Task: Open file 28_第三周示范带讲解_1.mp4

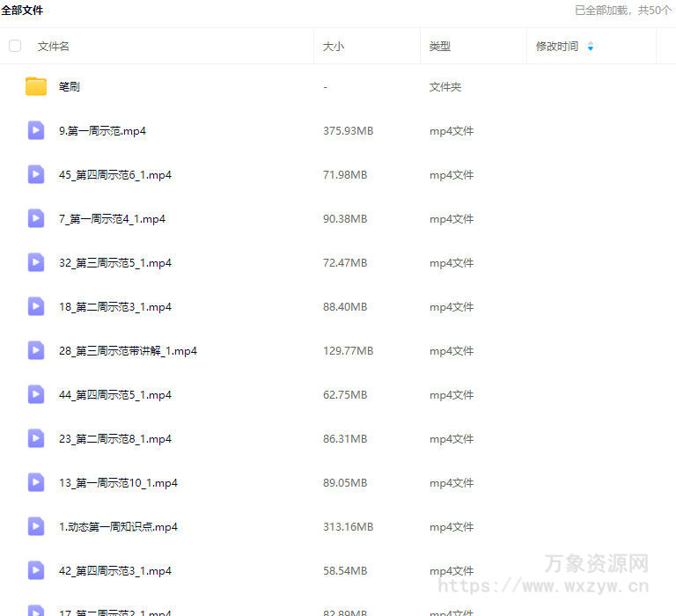Action: [128, 351]
